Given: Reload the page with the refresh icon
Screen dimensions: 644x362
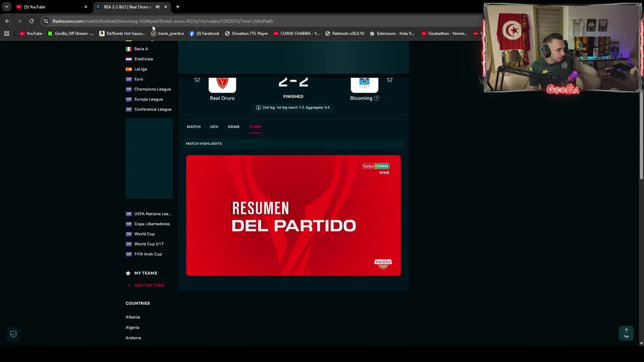Looking at the screenshot, I should [31, 21].
